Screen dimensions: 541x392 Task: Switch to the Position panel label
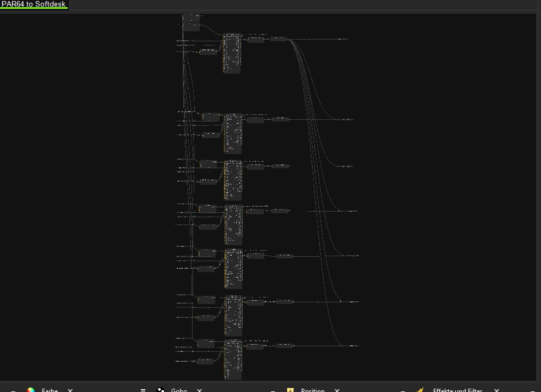313,390
